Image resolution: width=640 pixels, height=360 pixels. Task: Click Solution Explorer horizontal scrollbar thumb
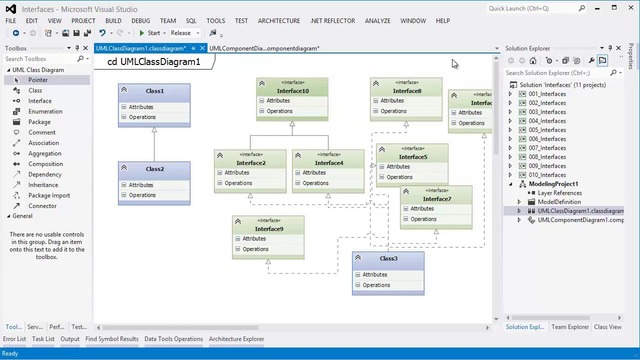tap(551, 318)
